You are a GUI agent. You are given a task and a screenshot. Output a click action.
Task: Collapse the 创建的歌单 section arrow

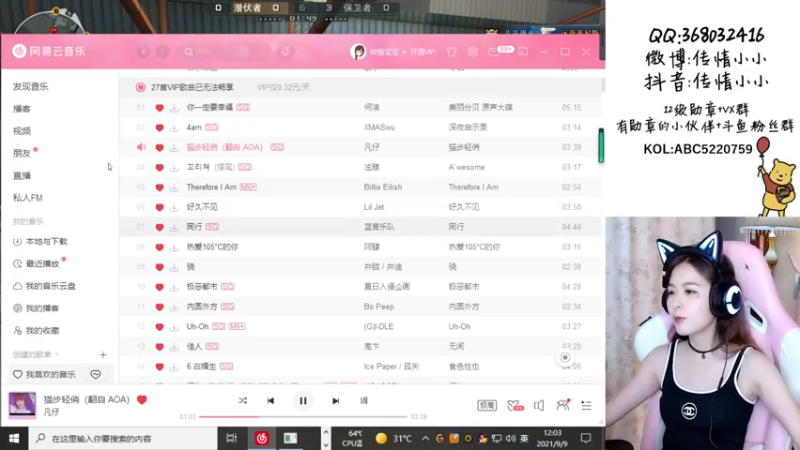coord(57,354)
